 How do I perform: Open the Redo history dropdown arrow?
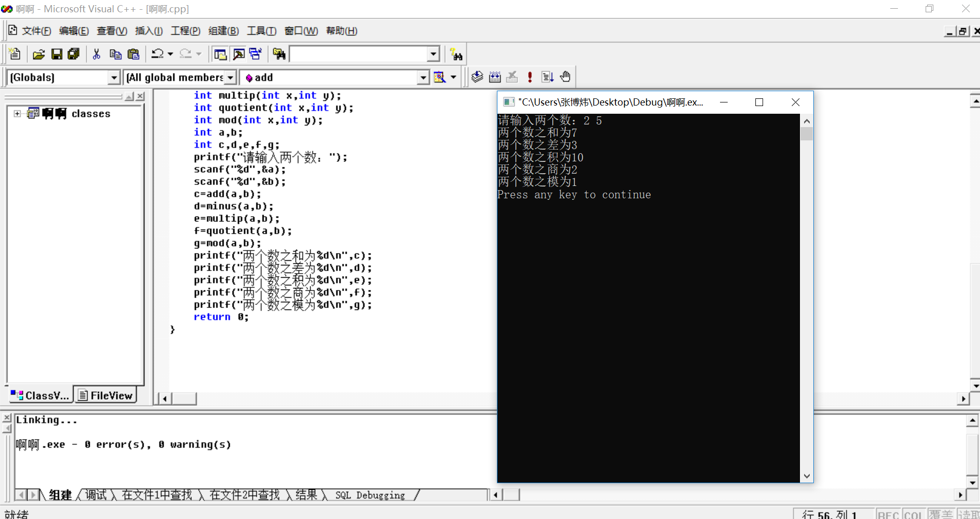pyautogui.click(x=198, y=54)
